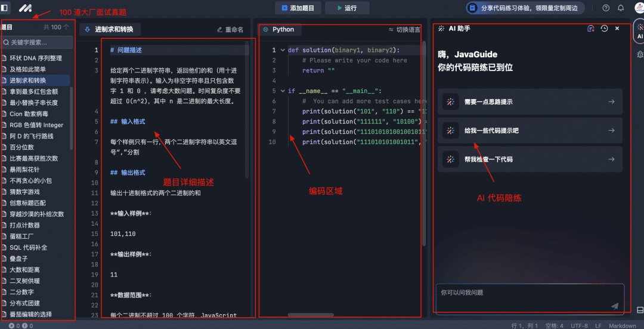Open the help question-mark icon

[x=606, y=8]
